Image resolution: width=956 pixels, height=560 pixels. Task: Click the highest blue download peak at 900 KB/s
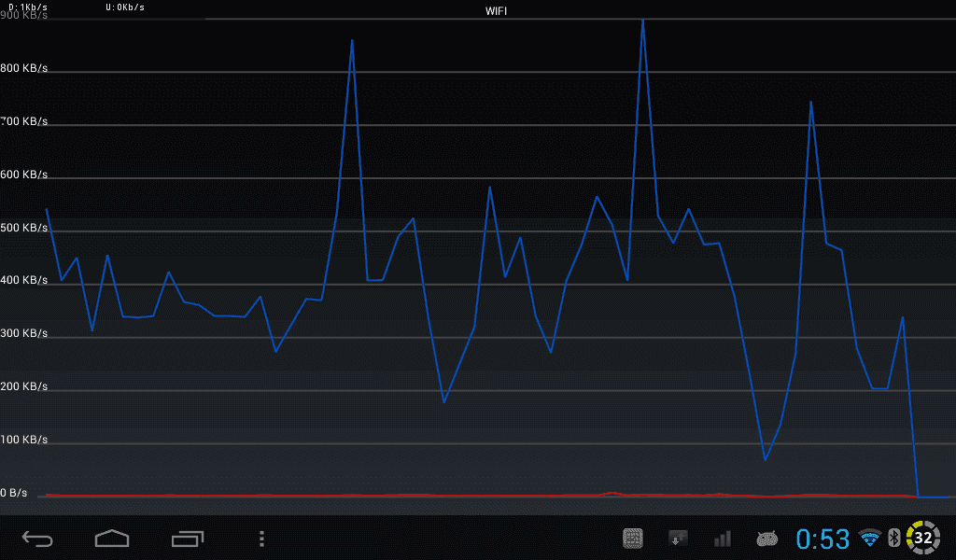[642, 21]
